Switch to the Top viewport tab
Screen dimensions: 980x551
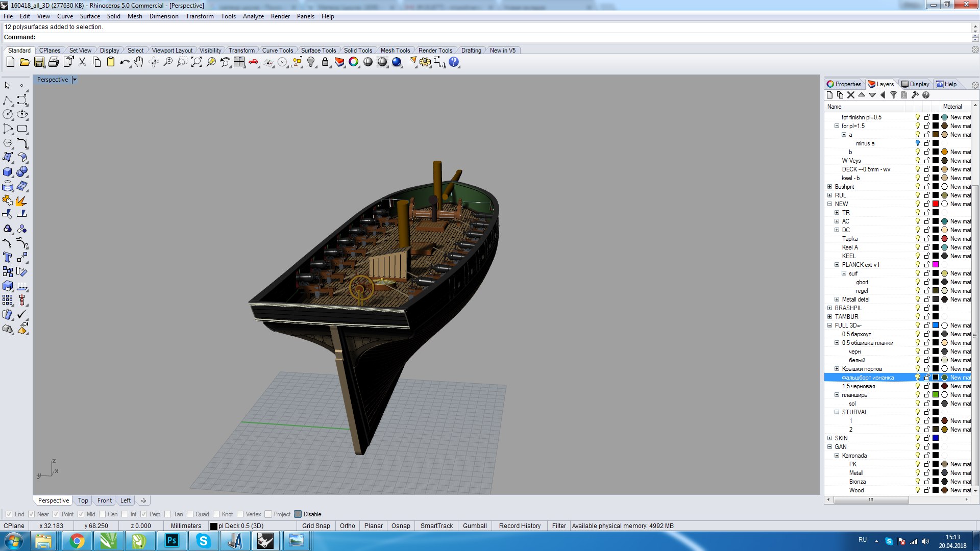coord(83,500)
